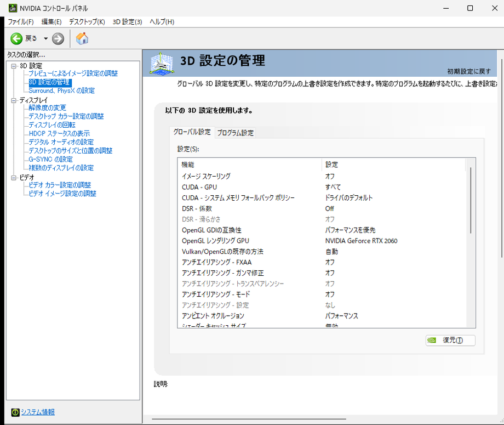Click the system information icon
Image resolution: width=504 pixels, height=425 pixels.
[x=15, y=412]
